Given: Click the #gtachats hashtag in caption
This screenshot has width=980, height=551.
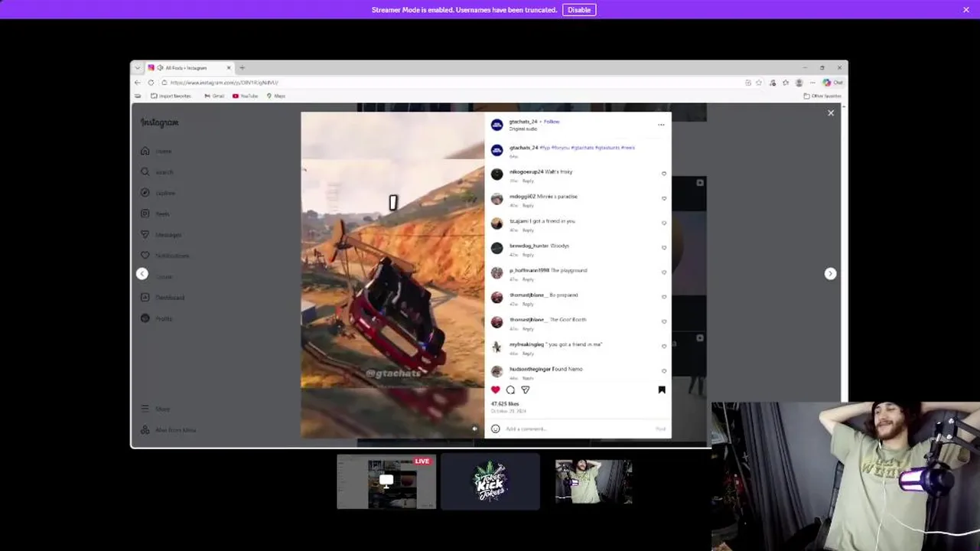Looking at the screenshot, I should (582, 148).
